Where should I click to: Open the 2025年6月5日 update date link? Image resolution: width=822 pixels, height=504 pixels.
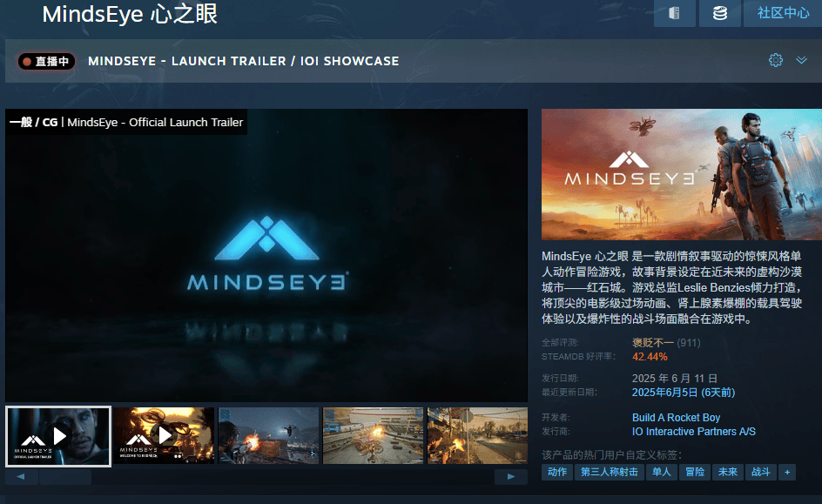(683, 393)
